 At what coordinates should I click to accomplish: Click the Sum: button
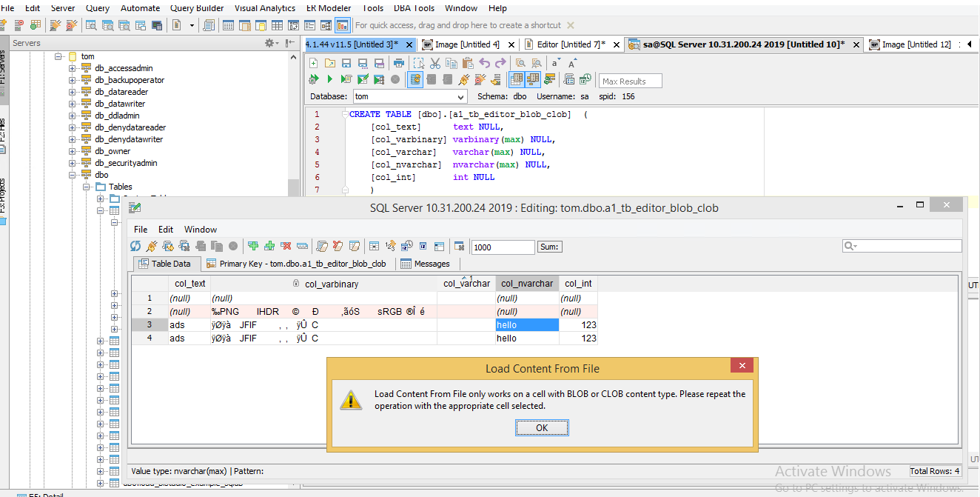[x=550, y=247]
